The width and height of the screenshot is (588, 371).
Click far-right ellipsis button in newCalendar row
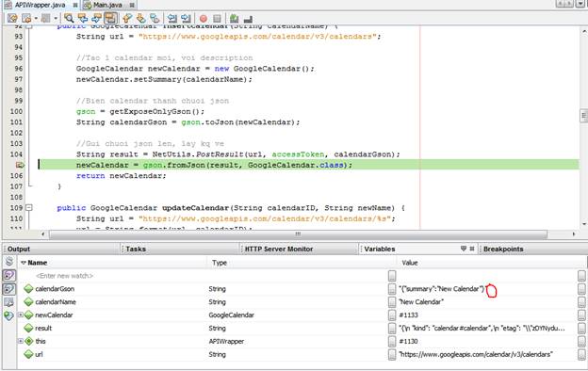pos(581,315)
